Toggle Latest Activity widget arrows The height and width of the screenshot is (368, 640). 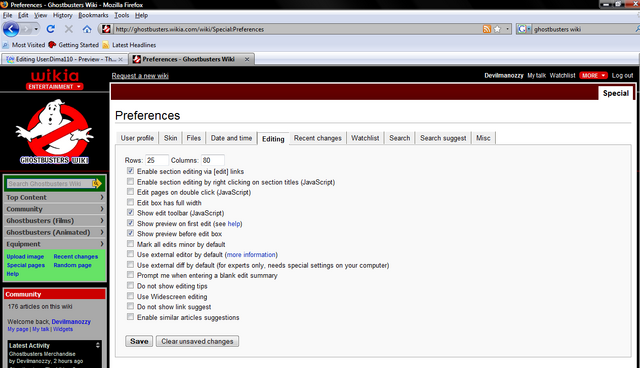(x=98, y=345)
